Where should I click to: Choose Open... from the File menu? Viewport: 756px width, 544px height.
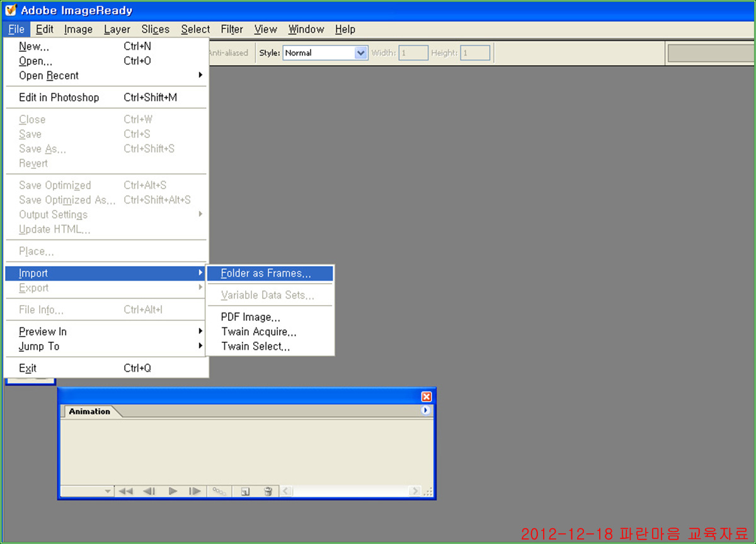pos(106,61)
